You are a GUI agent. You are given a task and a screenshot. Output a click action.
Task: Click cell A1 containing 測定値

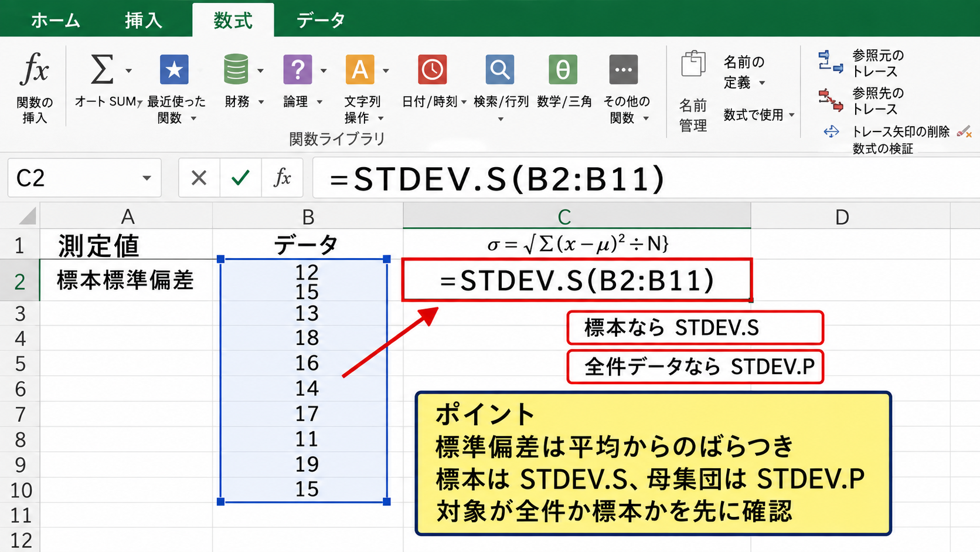tap(127, 245)
